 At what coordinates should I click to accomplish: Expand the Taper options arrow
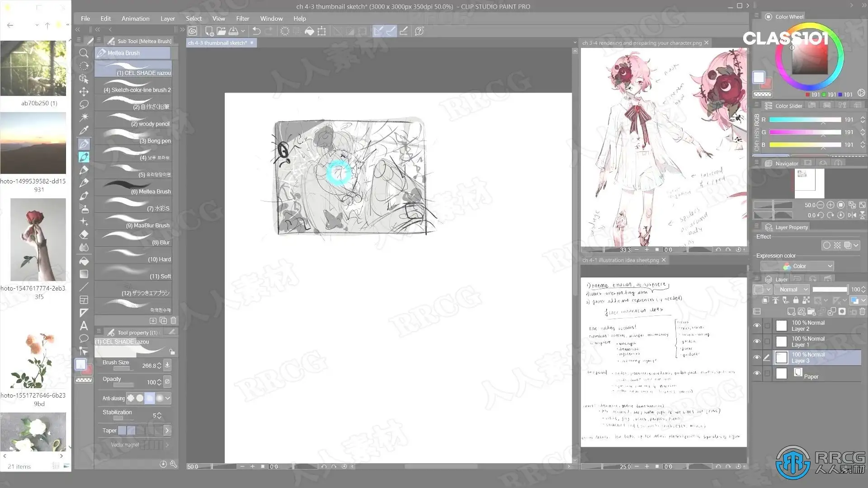[x=167, y=431]
